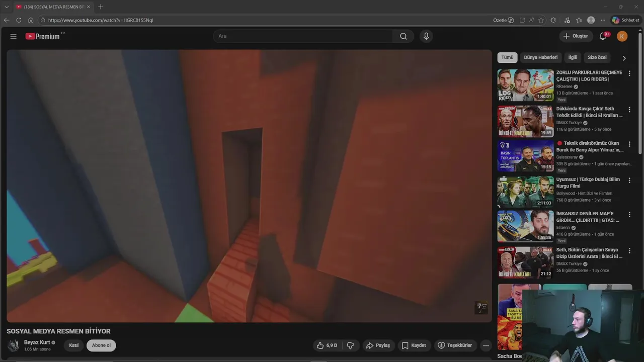Focus the Ara search field

[x=303, y=36]
